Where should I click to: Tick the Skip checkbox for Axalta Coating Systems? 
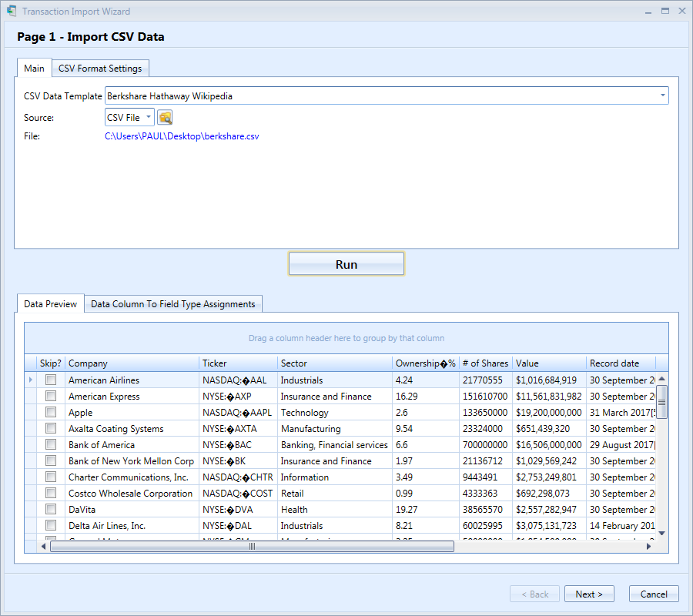[51, 428]
